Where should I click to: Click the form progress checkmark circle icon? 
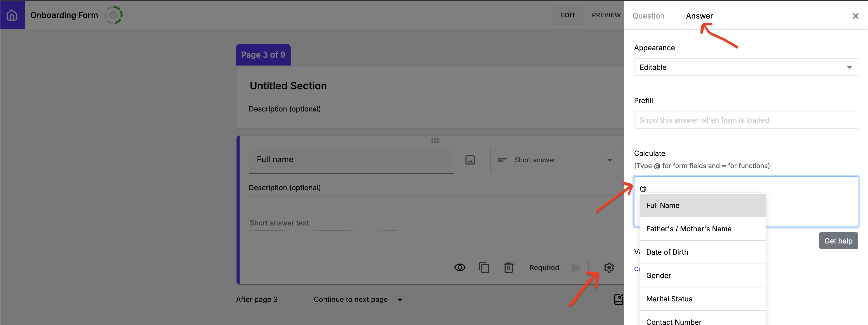click(113, 15)
